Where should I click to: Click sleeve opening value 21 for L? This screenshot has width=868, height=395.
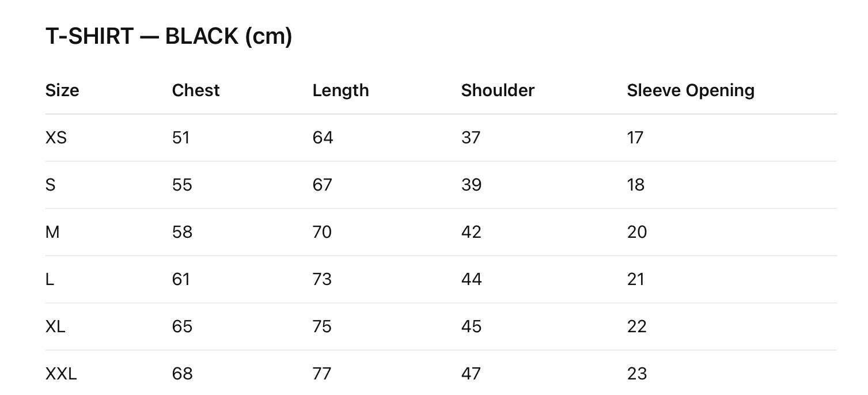(636, 279)
